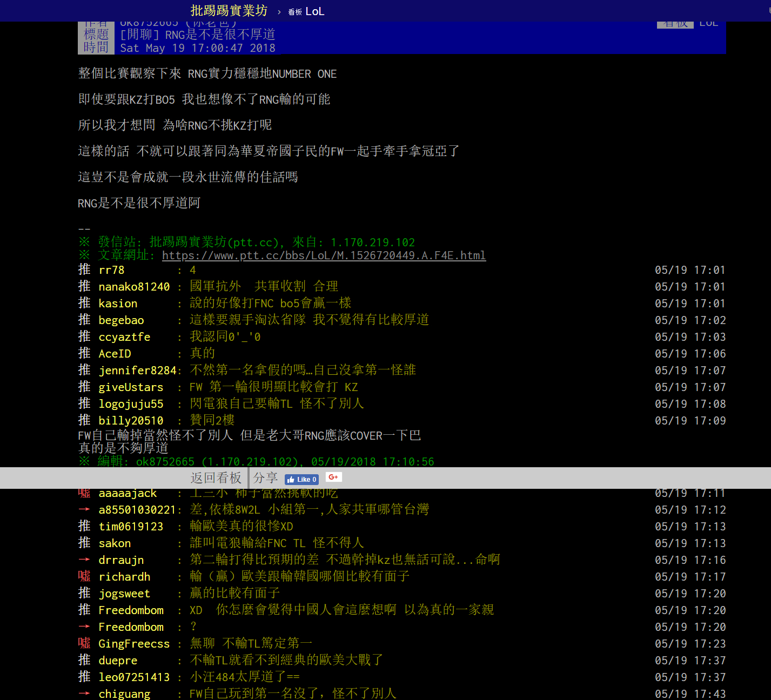
Task: Click the 分享 label in the bar
Action: [265, 478]
